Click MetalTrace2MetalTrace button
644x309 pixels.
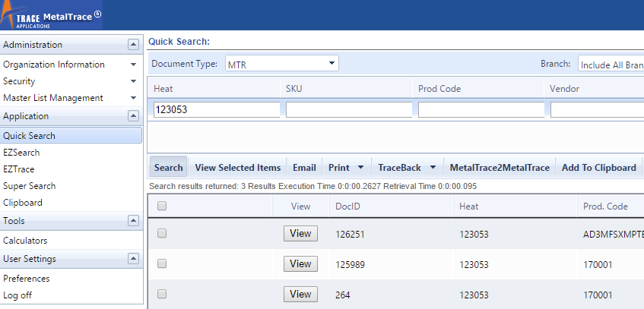[x=500, y=168]
